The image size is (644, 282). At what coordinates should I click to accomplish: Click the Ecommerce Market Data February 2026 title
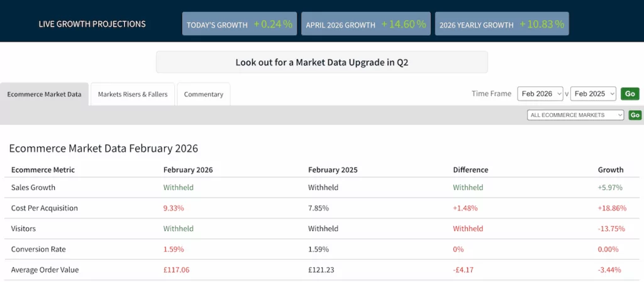(x=104, y=149)
